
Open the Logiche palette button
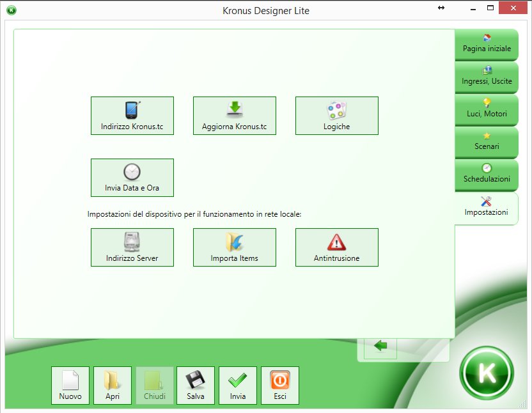click(x=337, y=116)
